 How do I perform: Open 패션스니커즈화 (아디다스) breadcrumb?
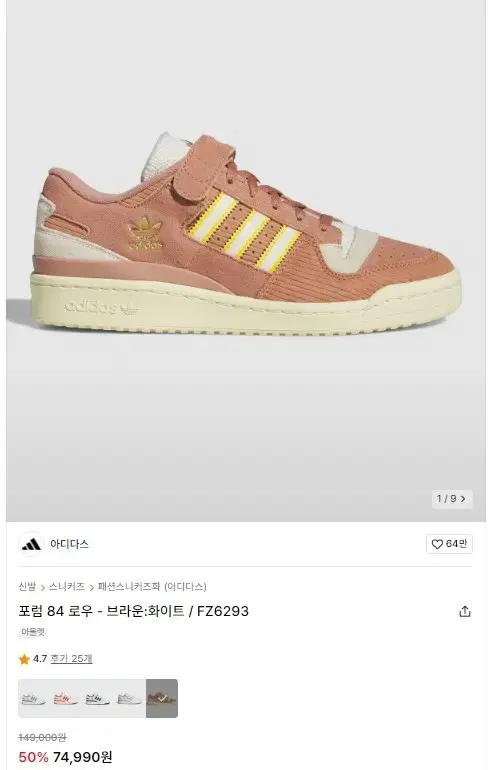[x=152, y=586]
